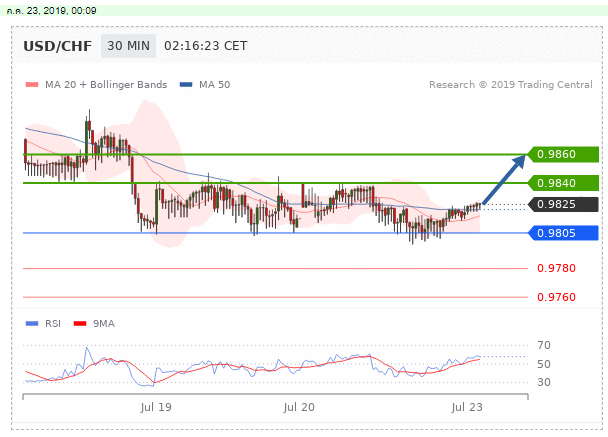608x437 pixels.
Task: Click the RSI blue legend swatch
Action: click(x=32, y=323)
